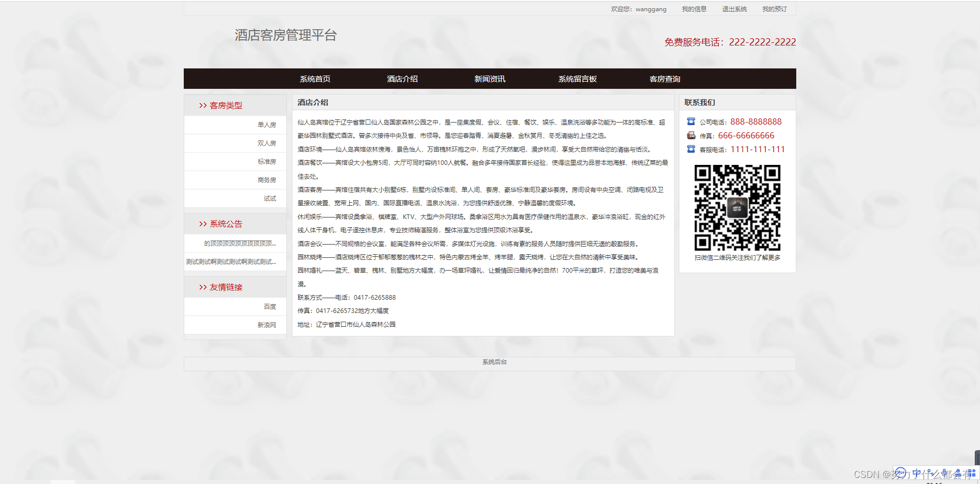Choose the 商务房 room type

tap(267, 180)
